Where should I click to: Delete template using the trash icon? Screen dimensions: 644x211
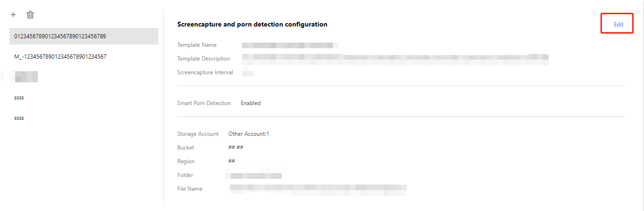tap(30, 15)
